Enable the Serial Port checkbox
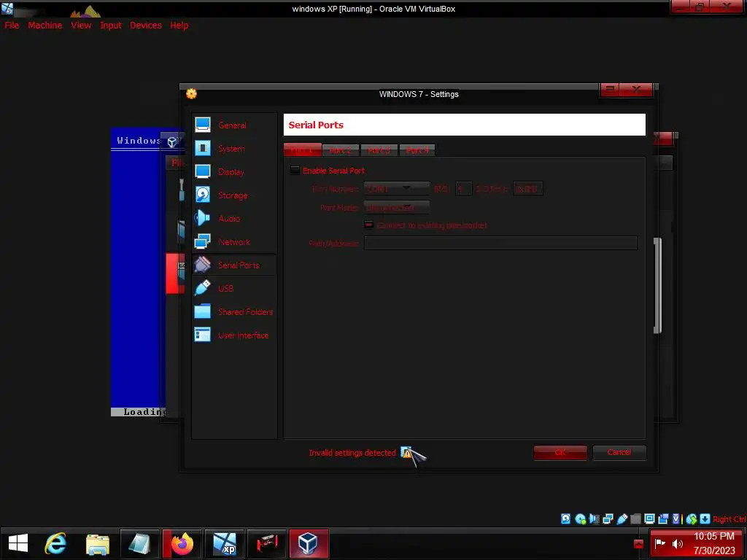 (x=295, y=171)
